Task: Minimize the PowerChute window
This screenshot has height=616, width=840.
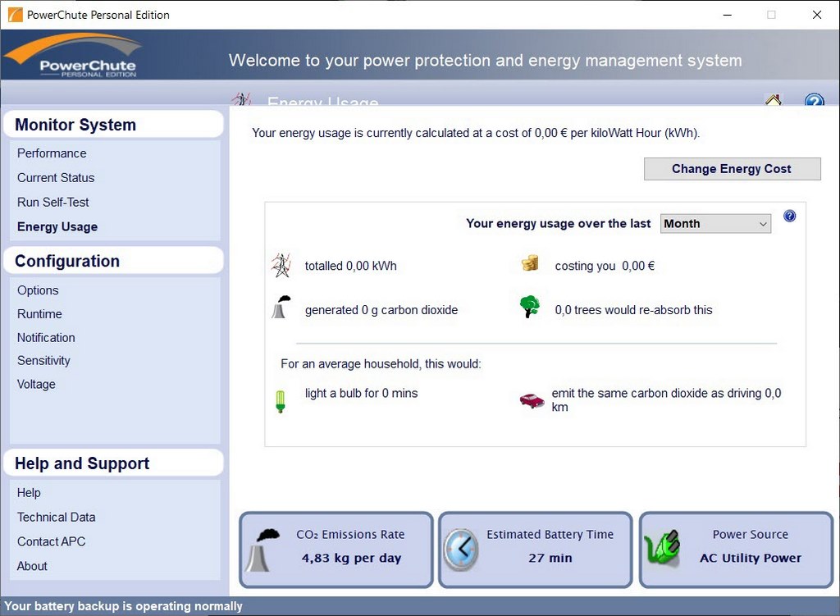Action: pyautogui.click(x=727, y=15)
